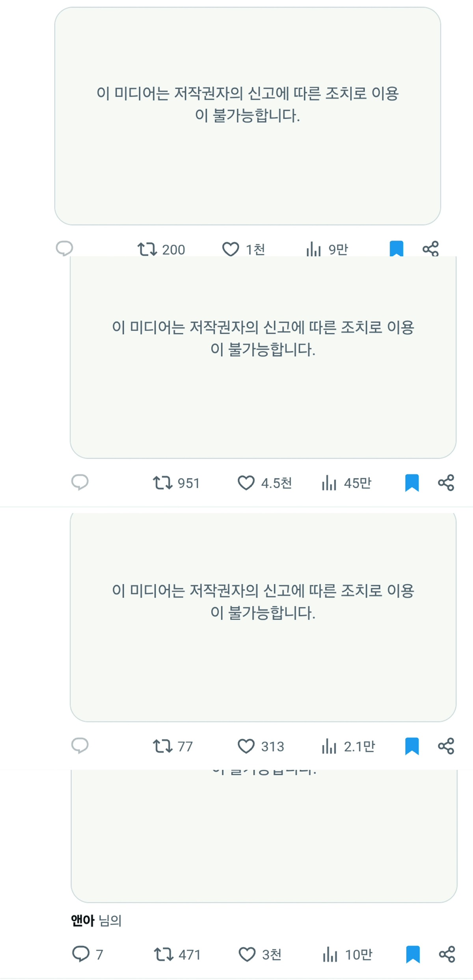This screenshot has width=473, height=980.
Task: Share the post with 200 reposts
Action: click(430, 249)
